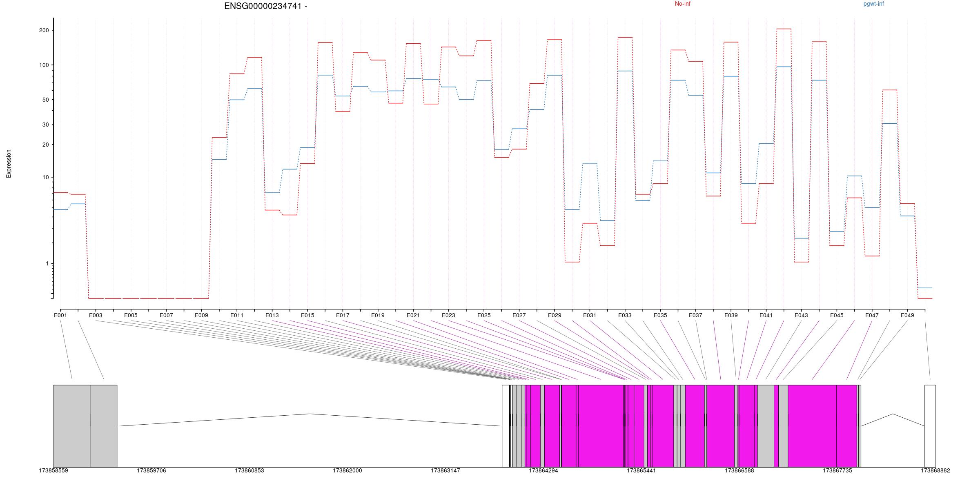The width and height of the screenshot is (980, 490).
Task: Click the 200 value on the y-axis
Action: click(44, 30)
